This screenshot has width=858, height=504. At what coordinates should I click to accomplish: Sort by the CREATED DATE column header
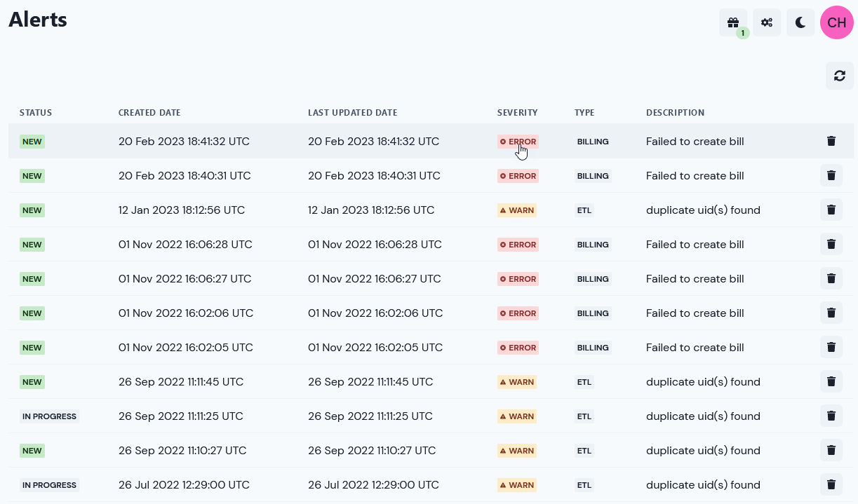[149, 113]
